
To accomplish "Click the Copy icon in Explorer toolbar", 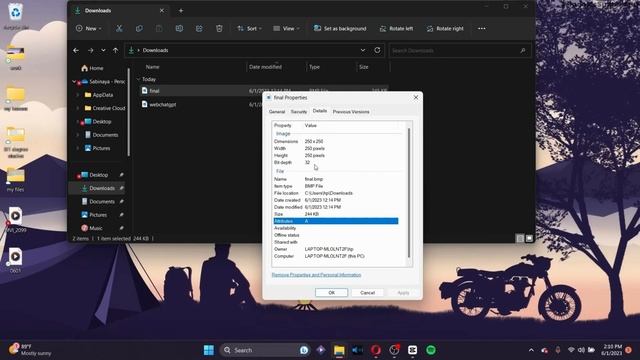I will point(139,29).
